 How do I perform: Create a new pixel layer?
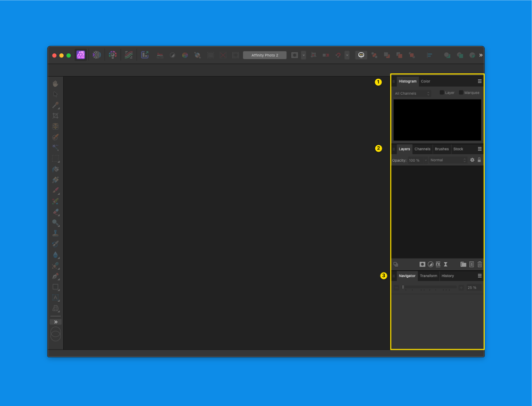(471, 264)
